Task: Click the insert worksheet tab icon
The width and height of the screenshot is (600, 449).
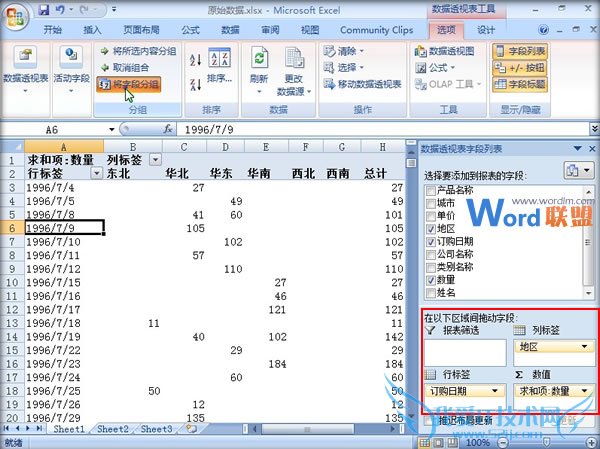Action: 191,429
